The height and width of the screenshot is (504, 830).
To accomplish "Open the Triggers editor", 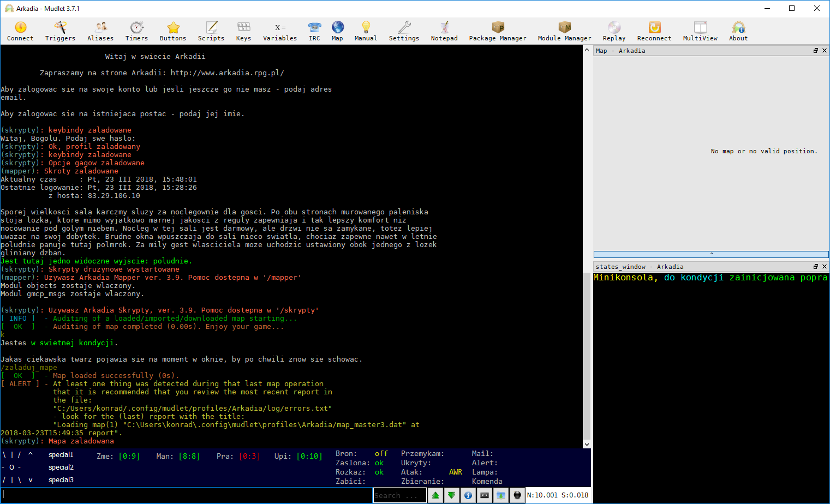I will (60, 31).
